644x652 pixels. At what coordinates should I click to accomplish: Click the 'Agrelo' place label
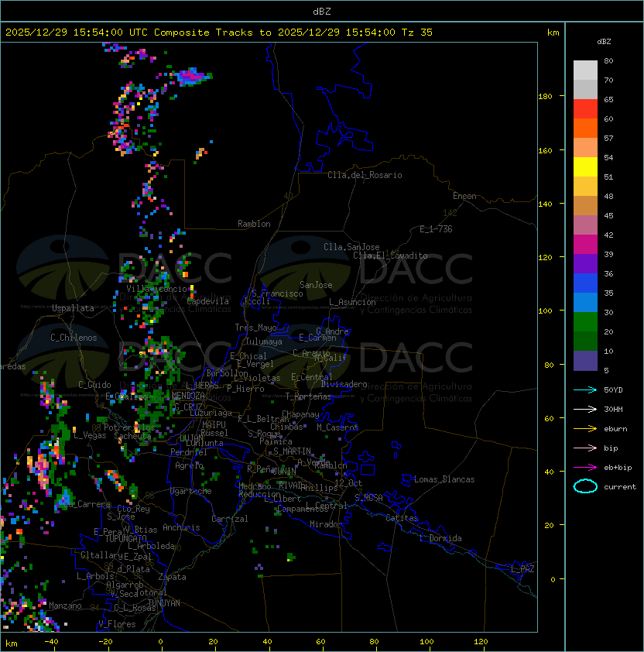click(x=189, y=465)
